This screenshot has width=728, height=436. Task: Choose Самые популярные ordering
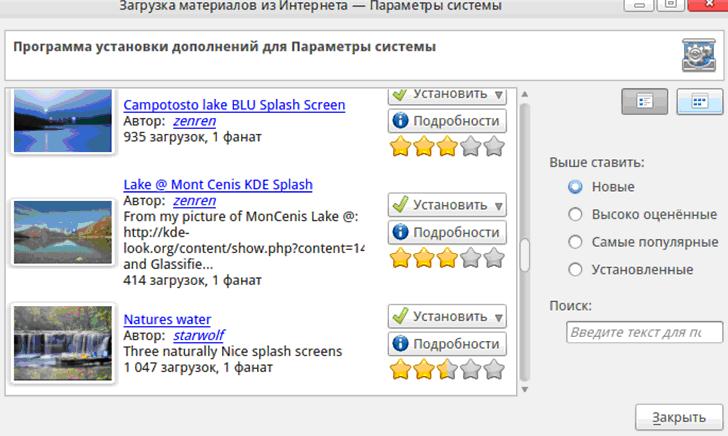[575, 241]
